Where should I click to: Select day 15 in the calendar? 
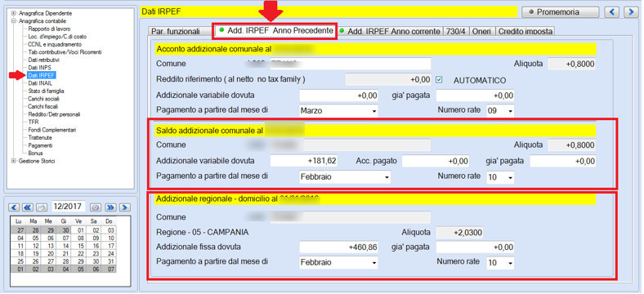(x=81, y=246)
